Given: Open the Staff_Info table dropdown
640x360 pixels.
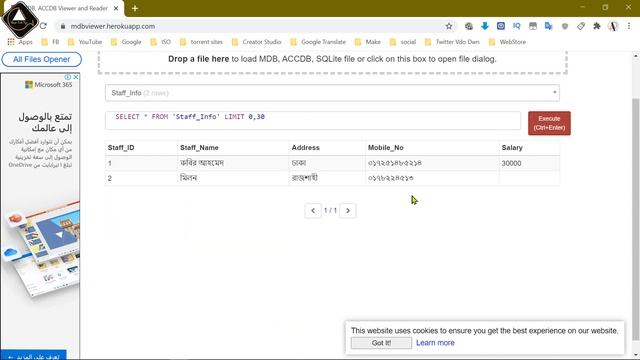Looking at the screenshot, I should click(x=332, y=93).
